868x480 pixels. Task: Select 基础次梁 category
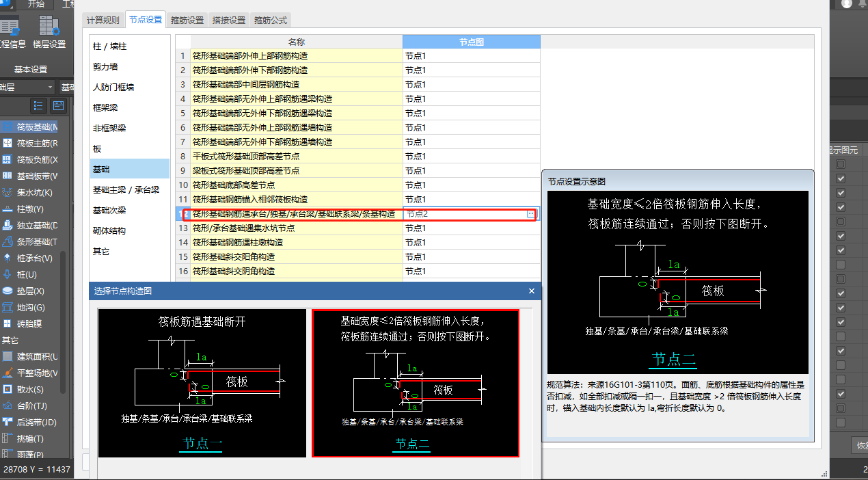(130, 210)
